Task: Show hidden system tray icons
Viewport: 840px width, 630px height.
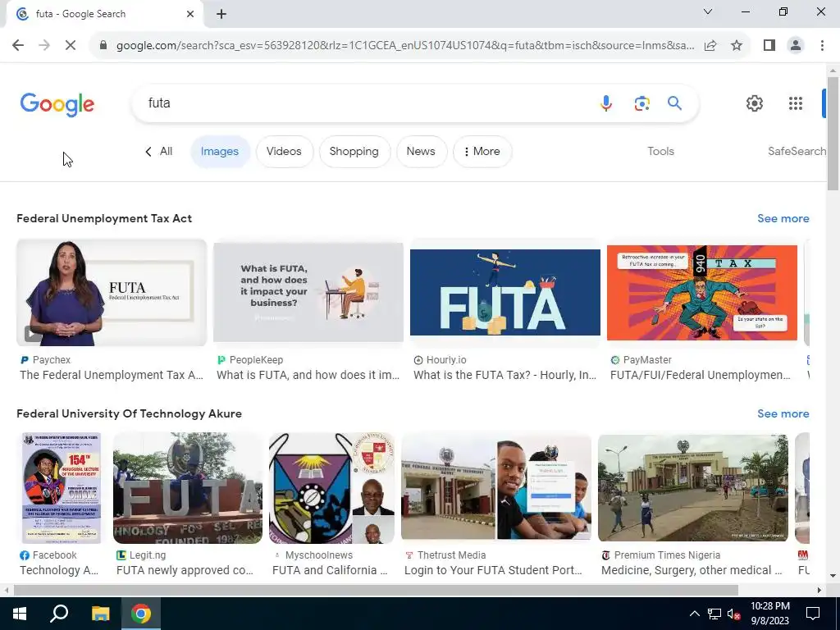Action: point(694,614)
